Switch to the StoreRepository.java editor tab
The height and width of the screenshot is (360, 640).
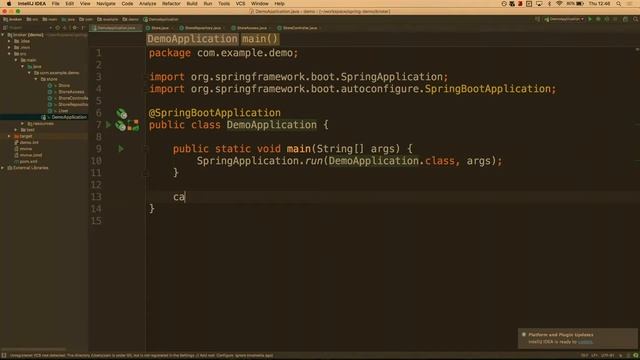[202, 28]
